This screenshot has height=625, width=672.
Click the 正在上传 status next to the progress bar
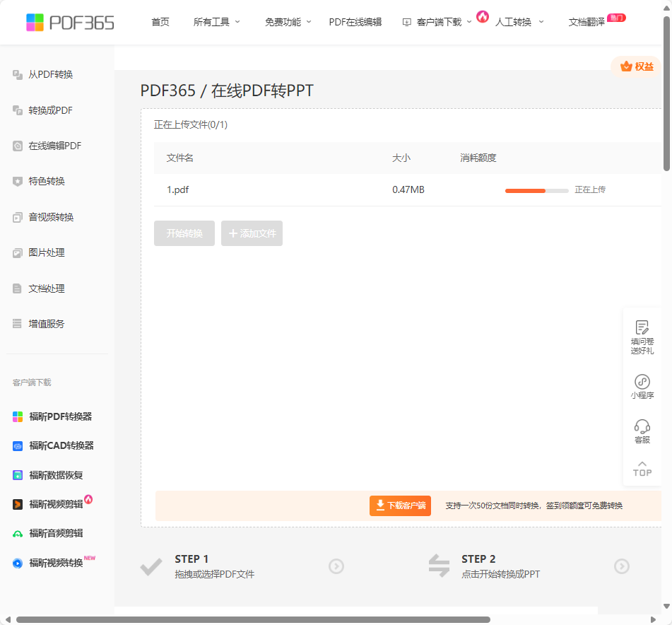590,190
